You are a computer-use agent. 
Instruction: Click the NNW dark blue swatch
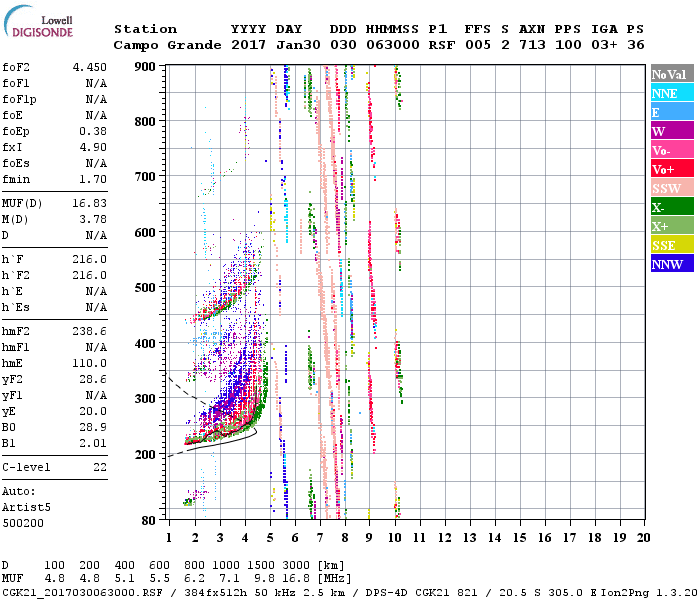(671, 264)
